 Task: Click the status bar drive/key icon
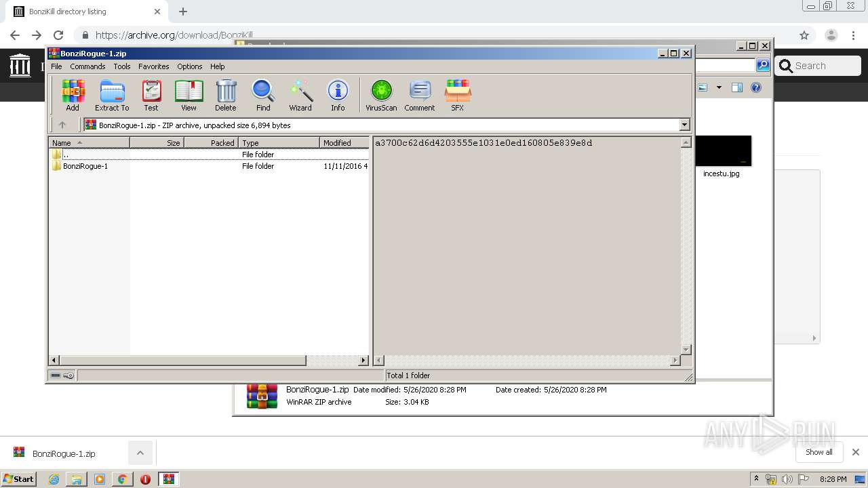pyautogui.click(x=62, y=375)
